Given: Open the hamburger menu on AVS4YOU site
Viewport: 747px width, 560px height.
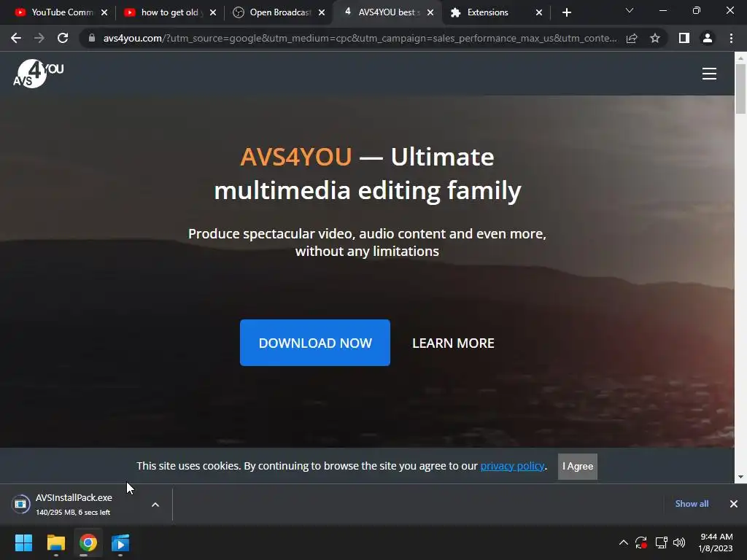Looking at the screenshot, I should click(709, 74).
